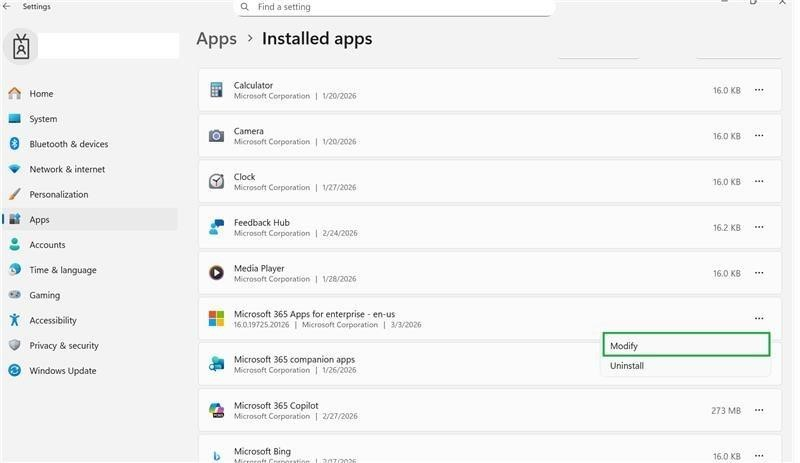Click the Calculator app icon
This screenshot has height=463, width=800.
click(216, 90)
